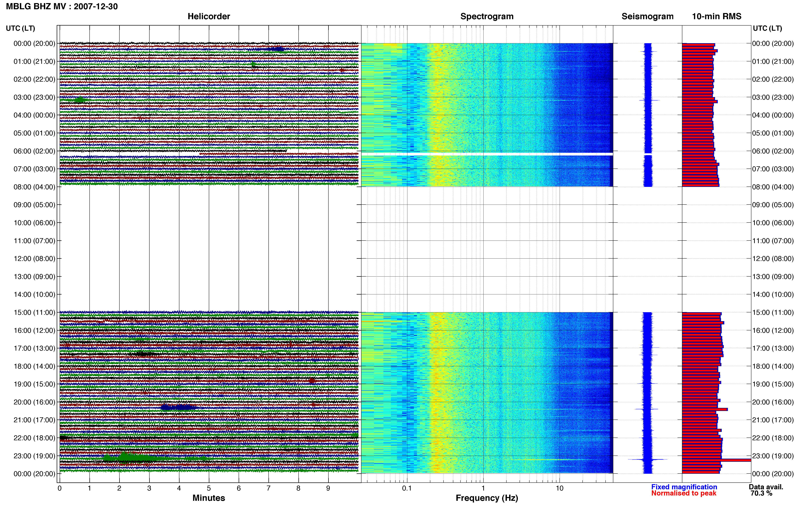The image size is (812, 508).
Task: Click the left '00:00 (20:00)' top time label
Action: (x=34, y=43)
